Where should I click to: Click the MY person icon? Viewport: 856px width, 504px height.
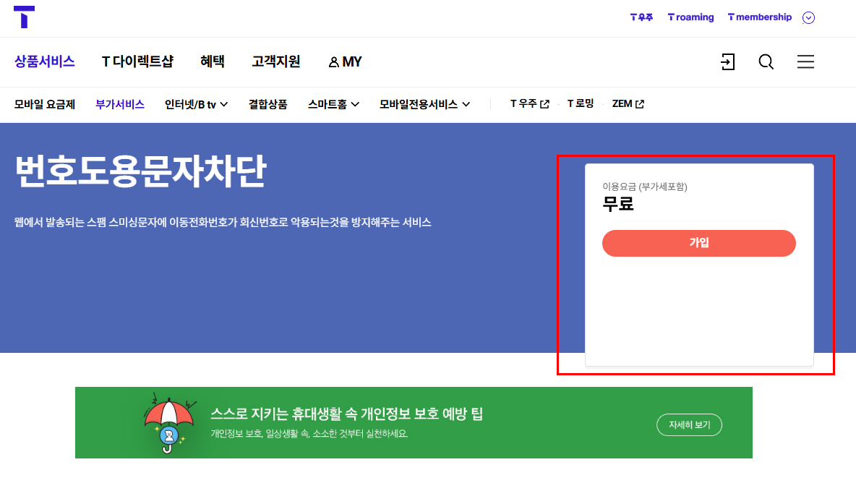pos(333,61)
